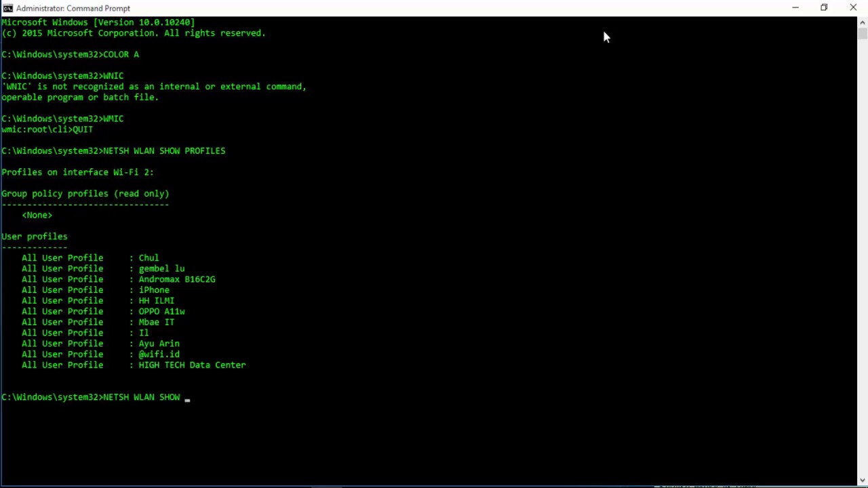This screenshot has height=488, width=868.
Task: Click the 'Andromax B16C2G' profile row
Action: tap(119, 279)
